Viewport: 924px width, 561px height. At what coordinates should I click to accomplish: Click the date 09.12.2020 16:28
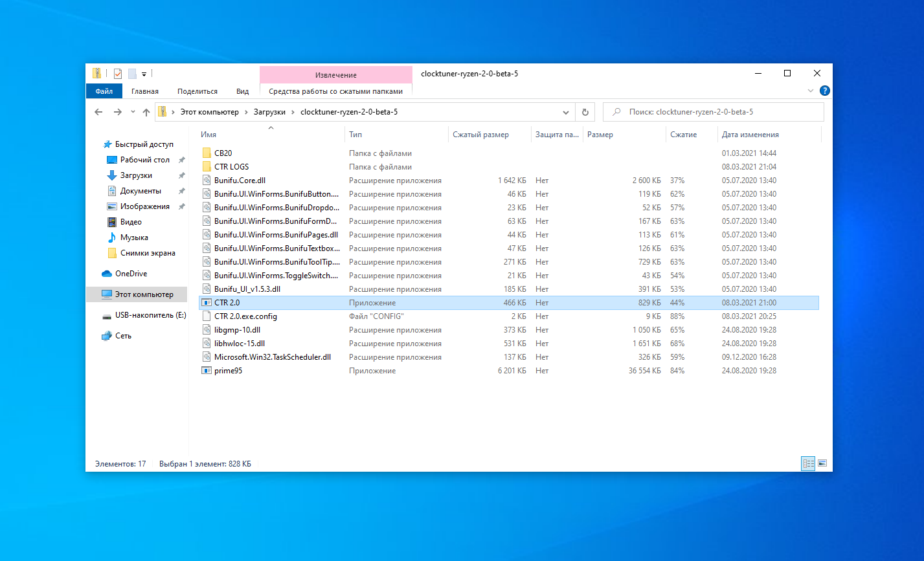749,357
